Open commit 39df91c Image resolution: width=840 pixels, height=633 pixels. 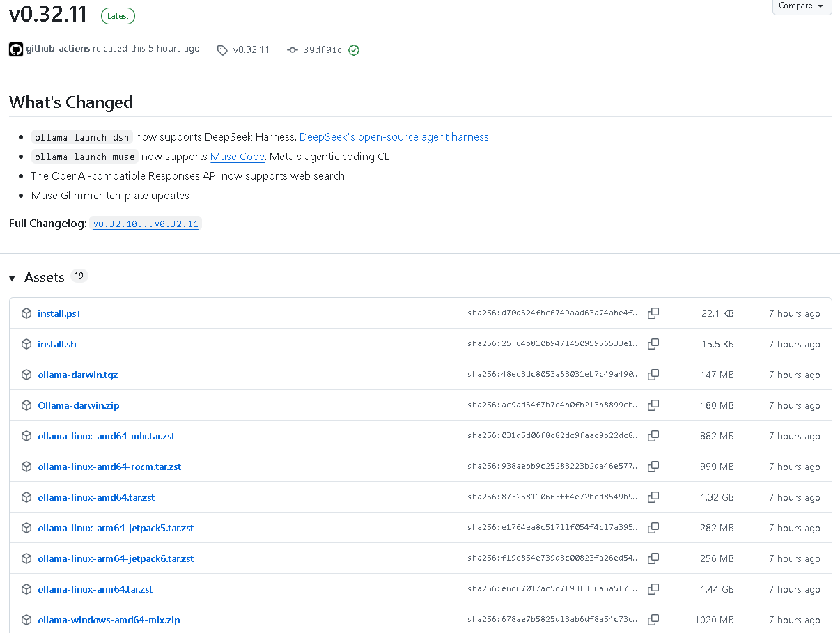click(322, 50)
